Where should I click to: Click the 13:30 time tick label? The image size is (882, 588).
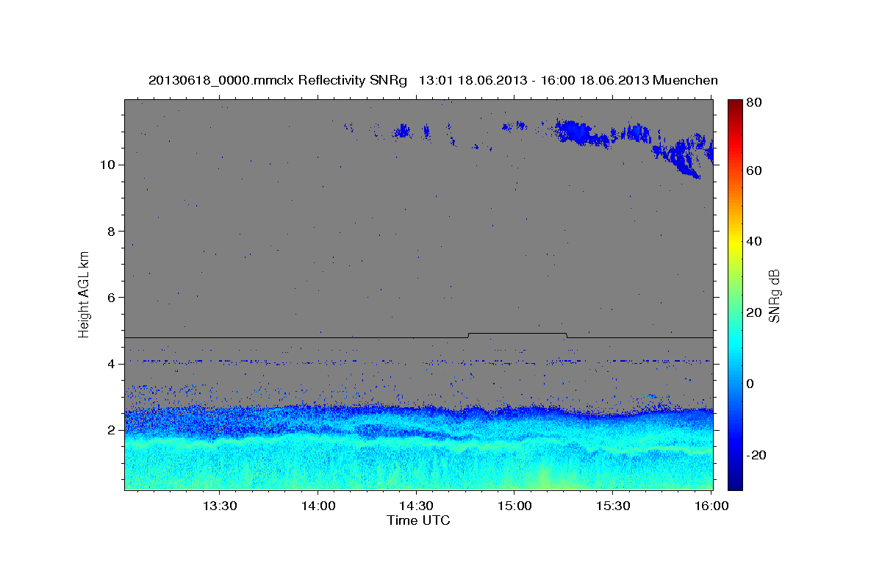(218, 506)
